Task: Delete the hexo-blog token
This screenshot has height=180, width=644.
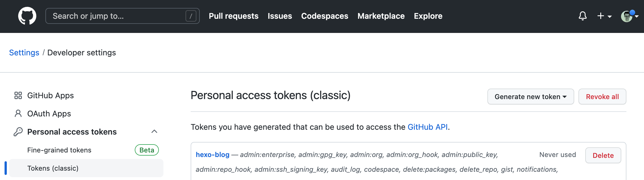Action: (603, 155)
